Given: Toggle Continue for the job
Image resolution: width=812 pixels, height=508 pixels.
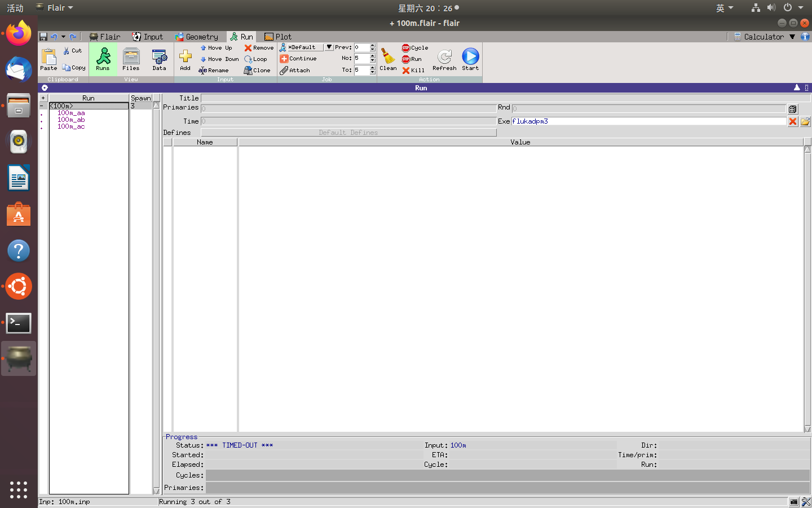Looking at the screenshot, I should point(298,59).
